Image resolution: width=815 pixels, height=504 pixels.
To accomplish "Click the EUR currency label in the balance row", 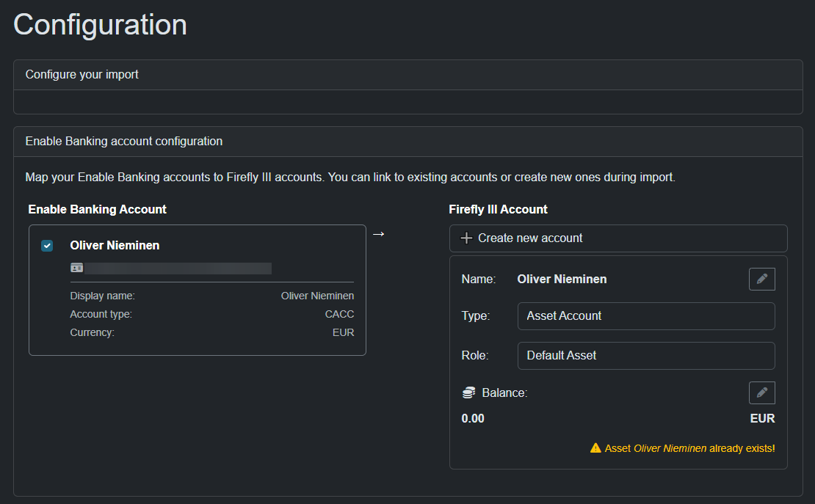I will [763, 418].
